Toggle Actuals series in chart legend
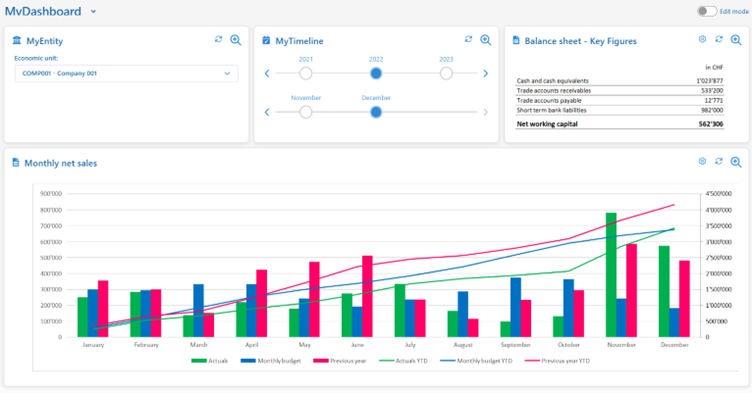Image resolution: width=752 pixels, height=393 pixels. click(210, 361)
